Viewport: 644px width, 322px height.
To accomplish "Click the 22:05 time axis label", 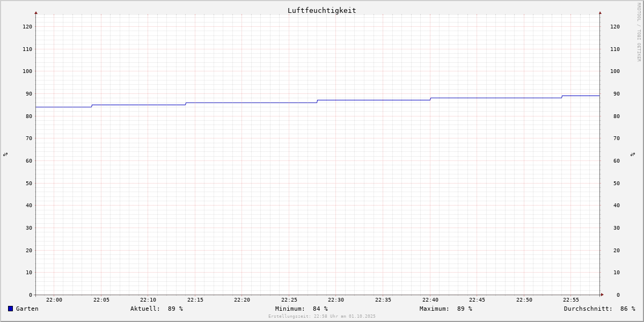I will tap(101, 300).
